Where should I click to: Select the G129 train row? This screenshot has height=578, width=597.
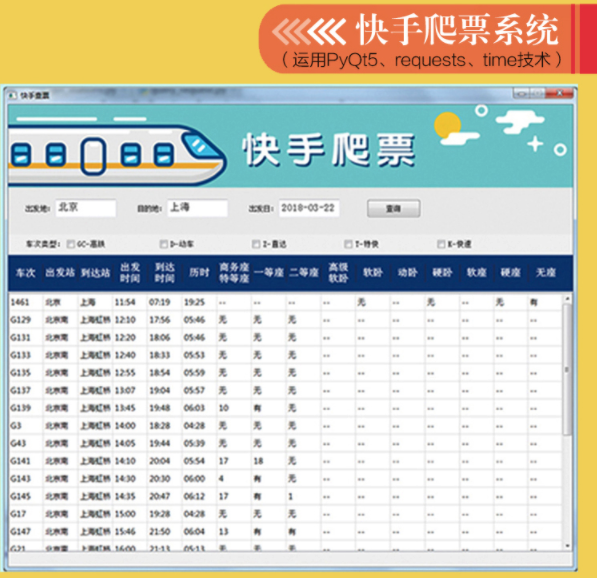tap(286, 320)
